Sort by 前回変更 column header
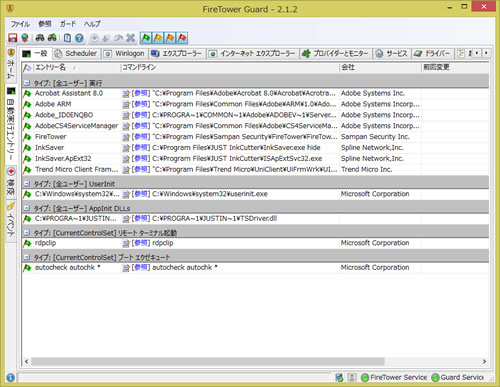 coord(455,67)
